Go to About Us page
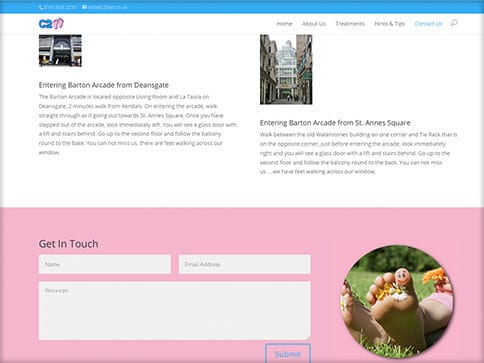Screen dimensions: 484x363 [314, 24]
